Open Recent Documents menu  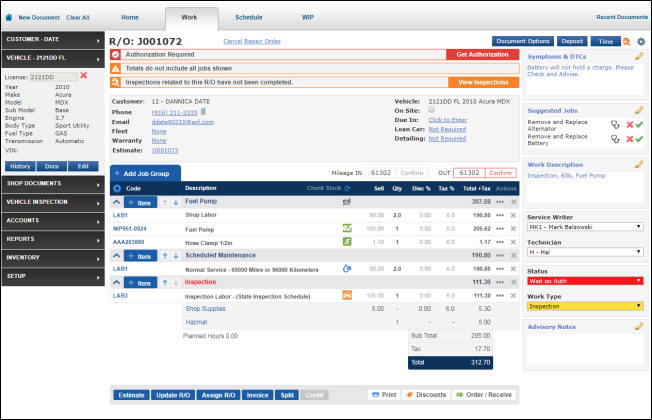(x=622, y=17)
